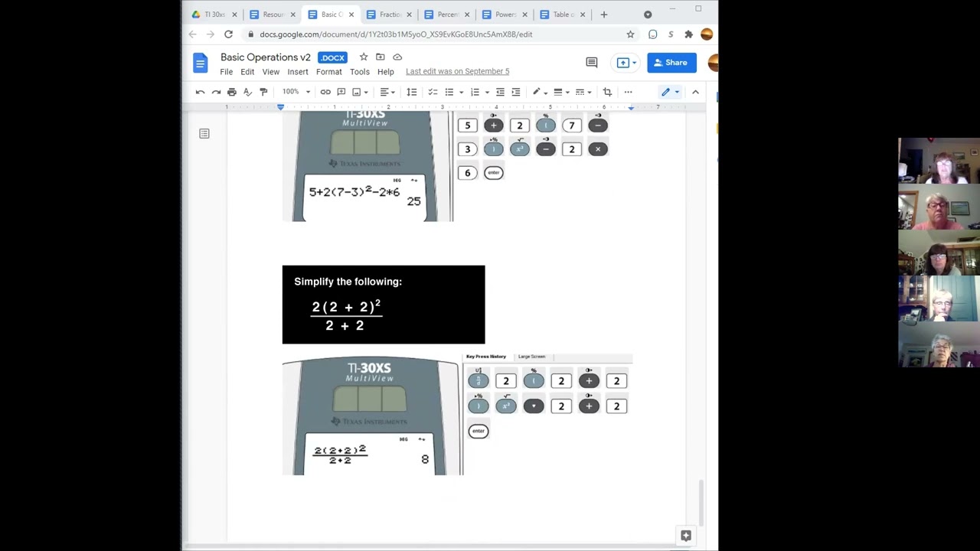Viewport: 980px width, 551px height.
Task: Reload the page in Chrome
Action: pos(228,34)
